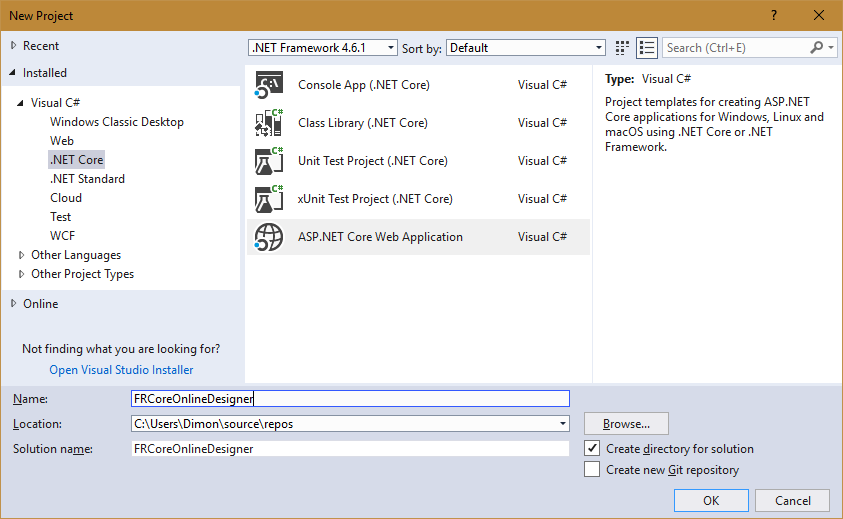Open the Sort by Default dropdown
Viewport: 843px width, 519px height.
(526, 48)
